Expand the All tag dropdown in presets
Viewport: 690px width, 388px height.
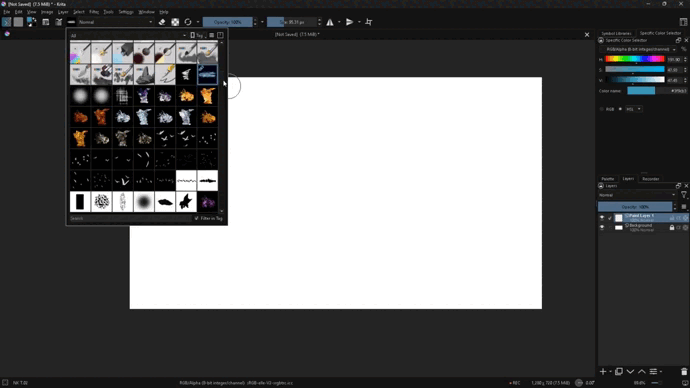pos(128,35)
